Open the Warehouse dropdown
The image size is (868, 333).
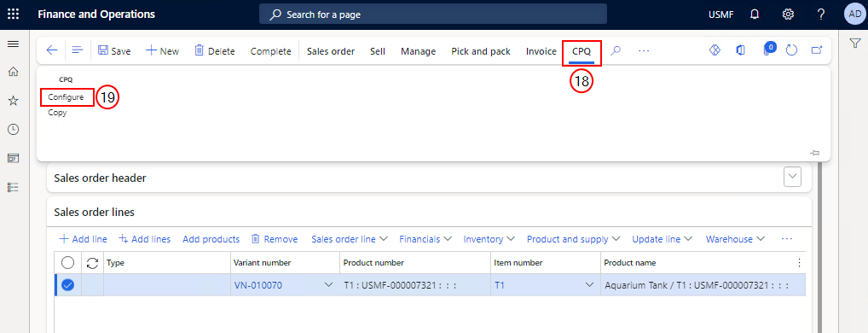click(x=735, y=239)
